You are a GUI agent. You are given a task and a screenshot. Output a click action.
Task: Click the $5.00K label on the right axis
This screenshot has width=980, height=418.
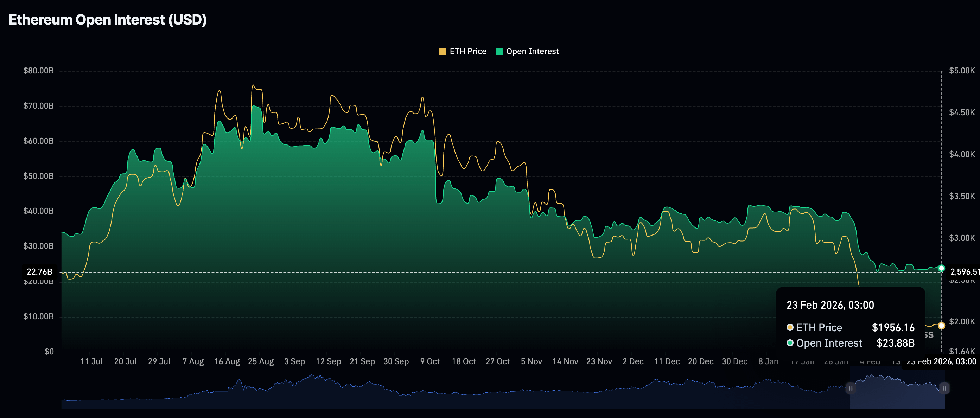point(962,71)
